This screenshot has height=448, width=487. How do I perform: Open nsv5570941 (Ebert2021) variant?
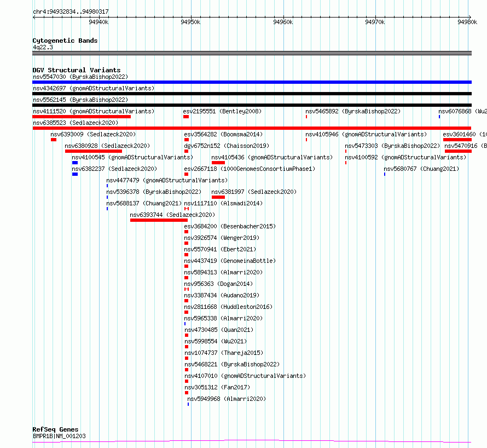click(x=220, y=249)
